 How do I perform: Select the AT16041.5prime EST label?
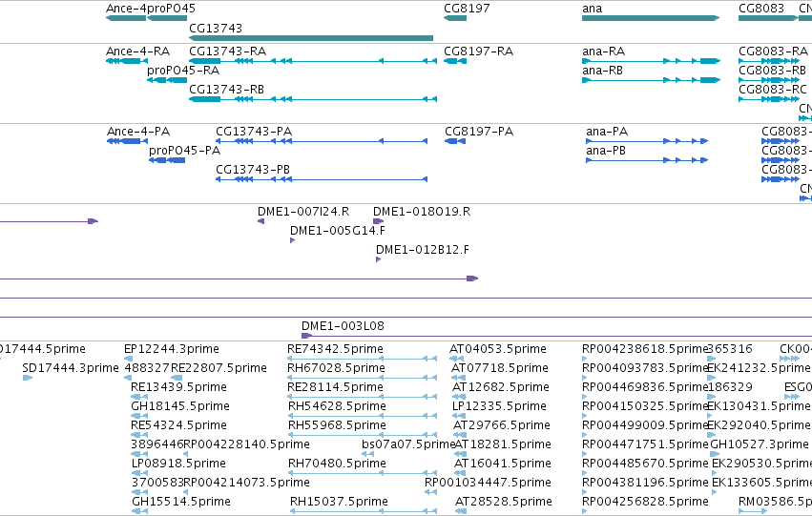pos(502,464)
